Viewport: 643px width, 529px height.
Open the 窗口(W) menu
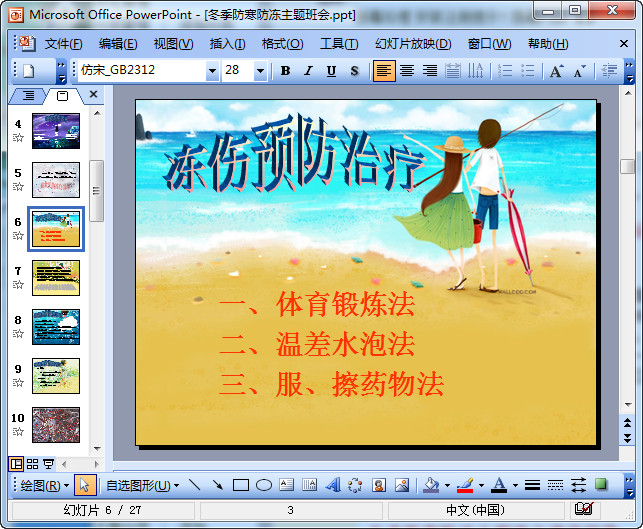[489, 43]
